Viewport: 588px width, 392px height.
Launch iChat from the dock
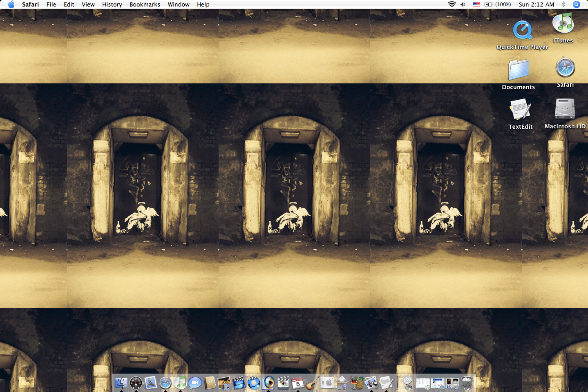click(x=195, y=383)
